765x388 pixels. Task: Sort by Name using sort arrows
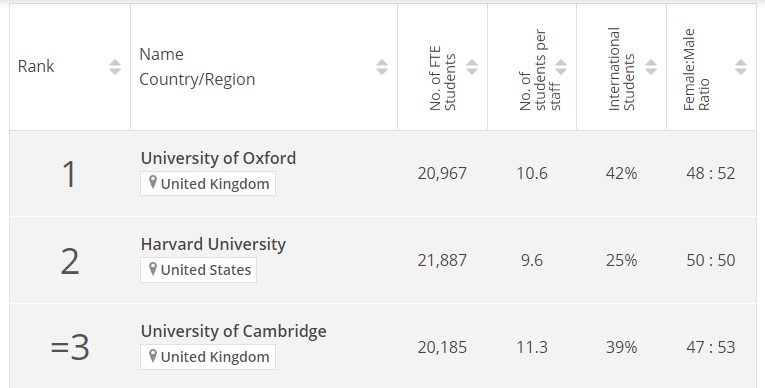click(x=382, y=67)
